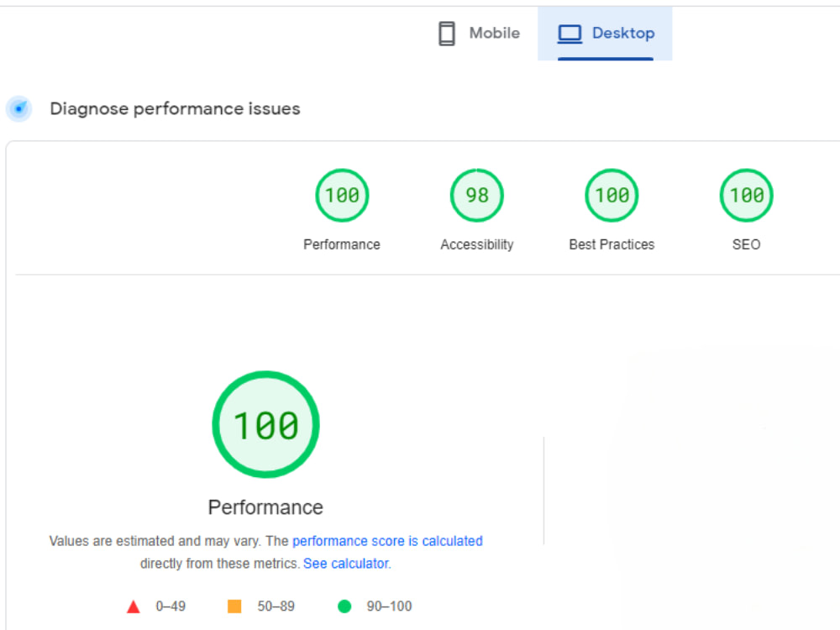Click the small Performance gauge label
The width and height of the screenshot is (840, 630).
342,244
